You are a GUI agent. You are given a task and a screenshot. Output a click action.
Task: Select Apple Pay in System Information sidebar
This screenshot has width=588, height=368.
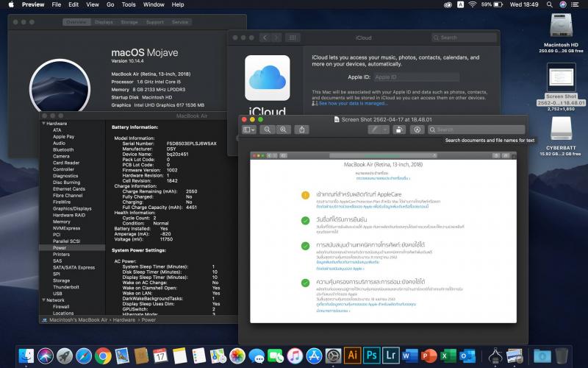tap(63, 137)
